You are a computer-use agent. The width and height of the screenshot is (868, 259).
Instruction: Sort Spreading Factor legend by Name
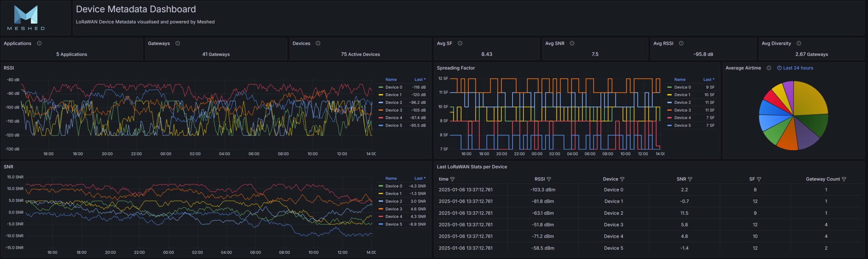coord(680,80)
